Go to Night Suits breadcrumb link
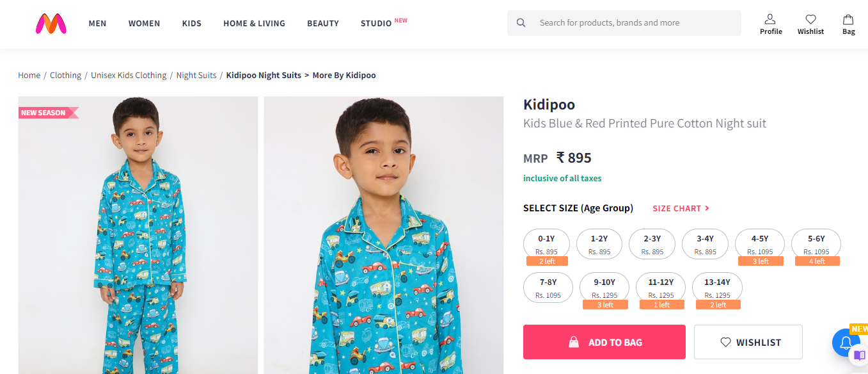The height and width of the screenshot is (374, 868). [196, 75]
